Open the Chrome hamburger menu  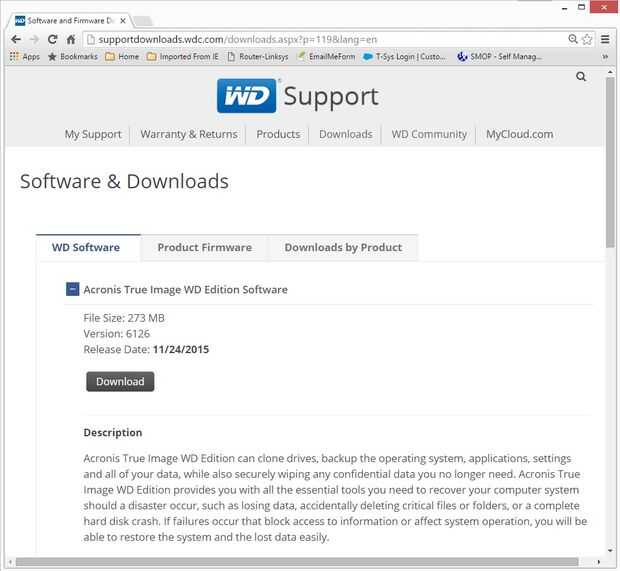[605, 39]
